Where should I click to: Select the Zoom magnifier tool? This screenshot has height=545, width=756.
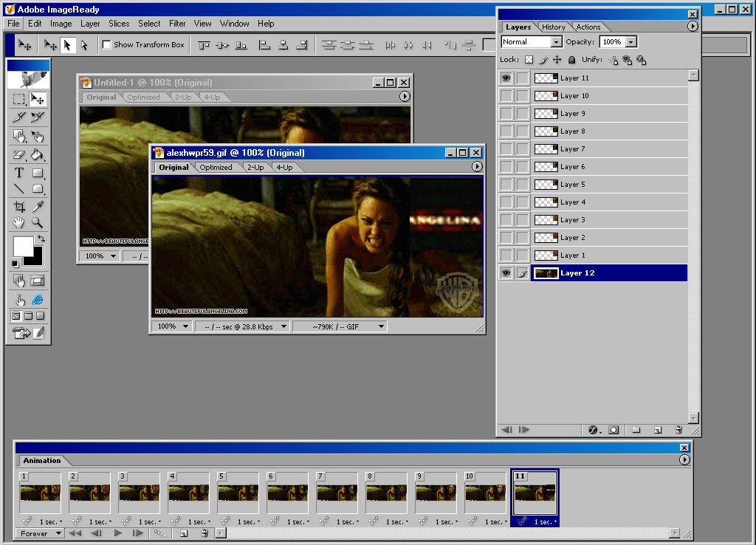(x=37, y=223)
